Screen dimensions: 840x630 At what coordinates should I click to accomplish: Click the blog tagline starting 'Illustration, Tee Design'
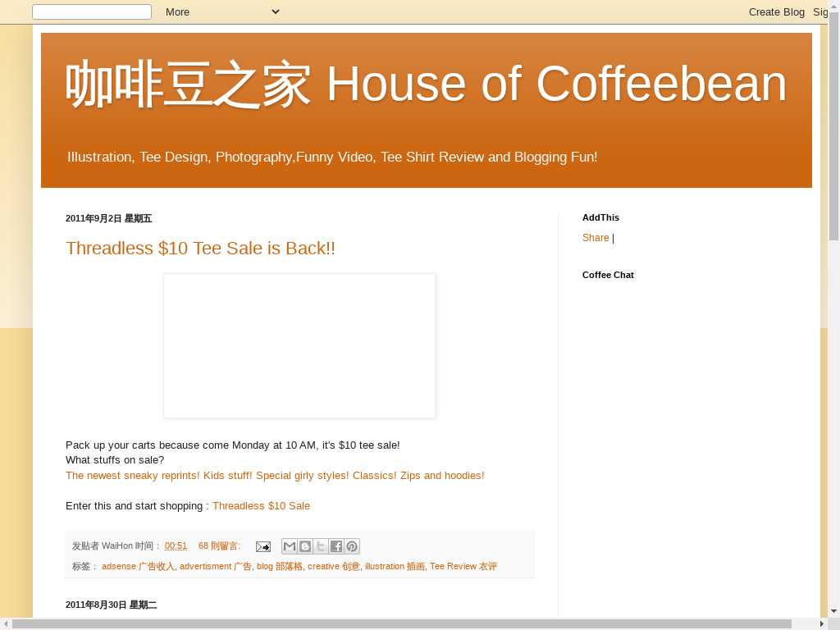click(x=332, y=157)
